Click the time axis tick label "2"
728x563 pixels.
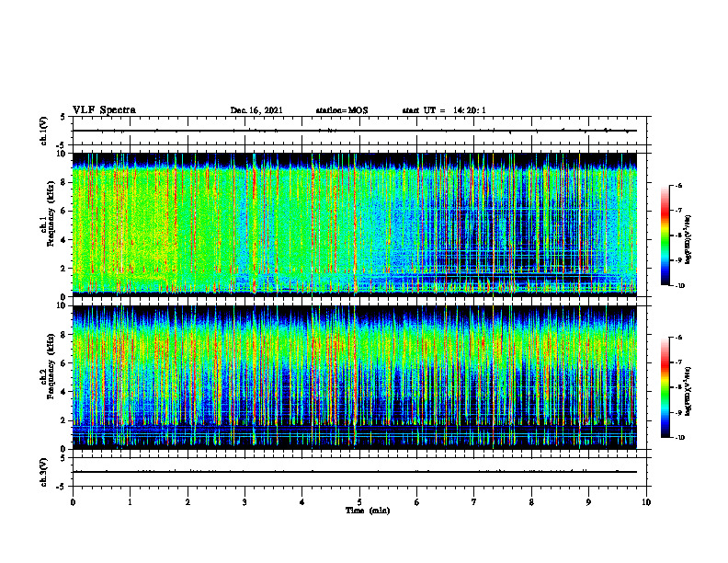click(x=188, y=502)
